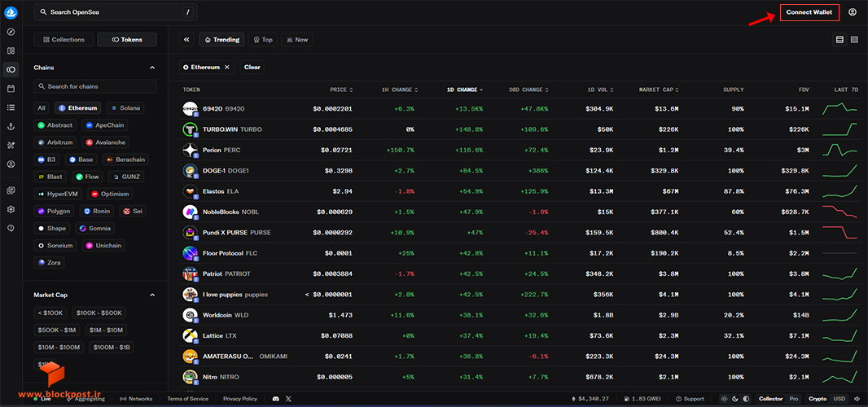This screenshot has height=407, width=868.
Task: Open the profile icon beside Connect Wallet
Action: click(x=852, y=12)
